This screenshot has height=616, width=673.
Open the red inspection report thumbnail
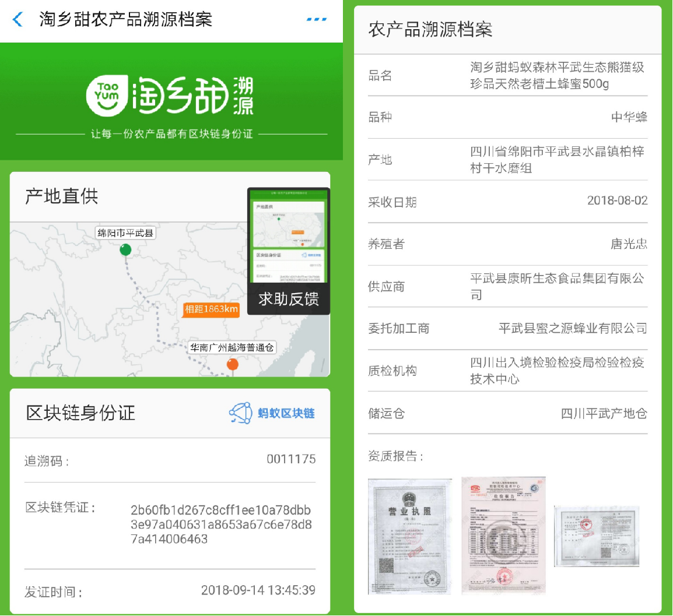pos(503,536)
